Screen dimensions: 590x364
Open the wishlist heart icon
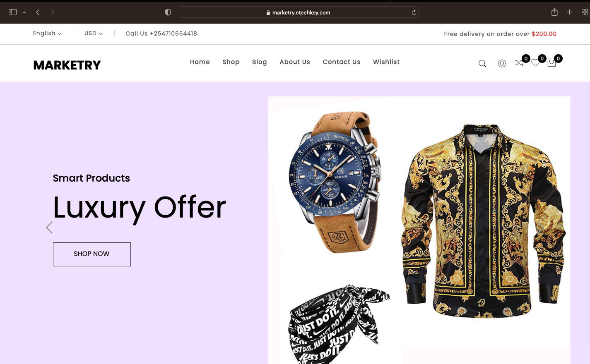[535, 63]
